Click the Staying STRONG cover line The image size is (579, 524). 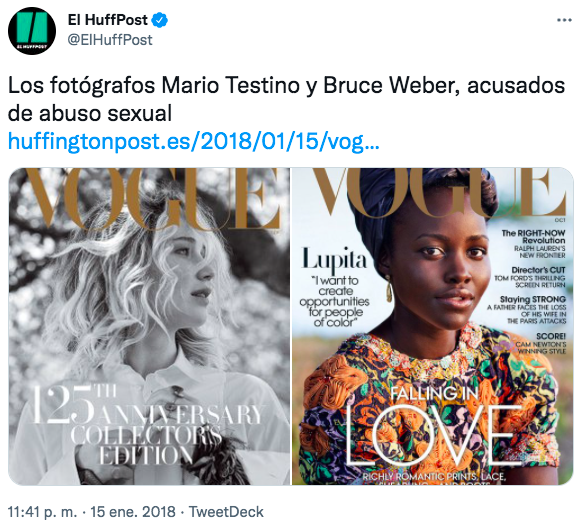(x=527, y=309)
